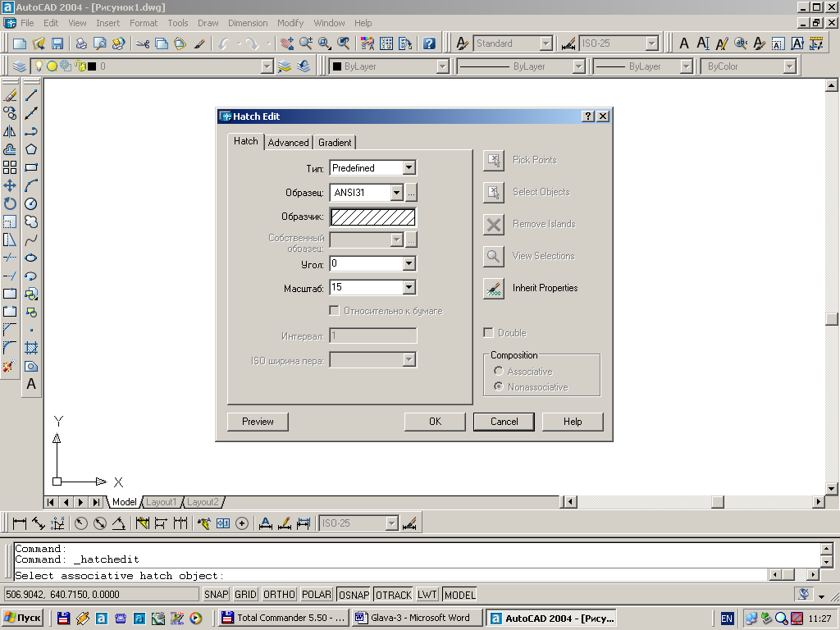
Task: Toggle GRID mode in status bar
Action: (245, 595)
